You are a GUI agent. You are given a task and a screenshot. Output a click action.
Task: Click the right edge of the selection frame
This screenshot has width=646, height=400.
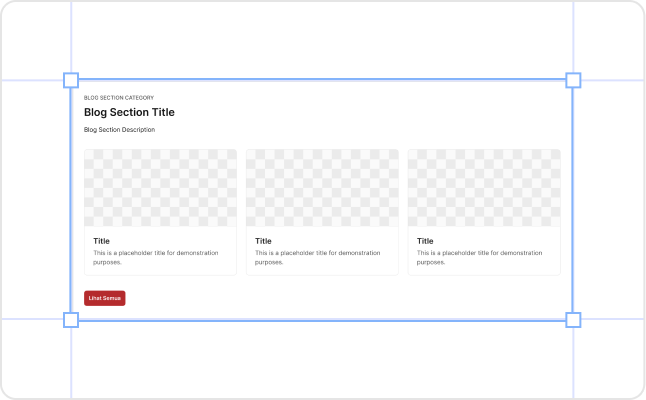[573, 200]
